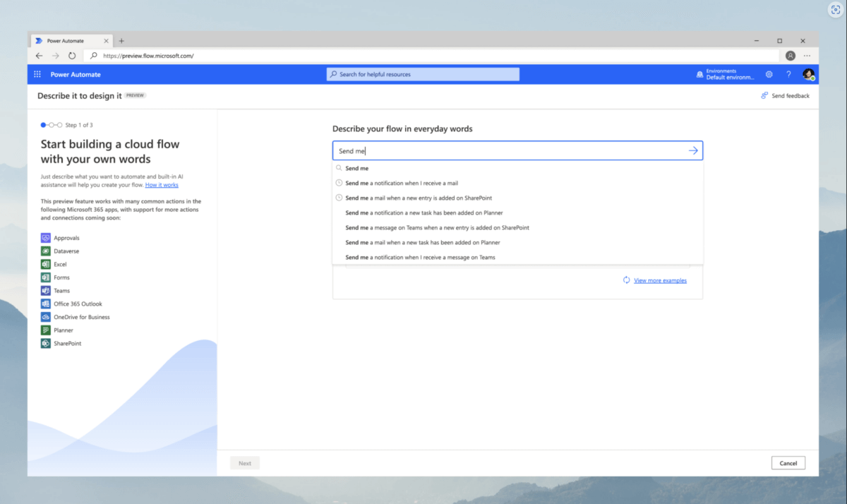Click the SharePoint app icon
The width and height of the screenshot is (847, 504).
click(x=46, y=343)
